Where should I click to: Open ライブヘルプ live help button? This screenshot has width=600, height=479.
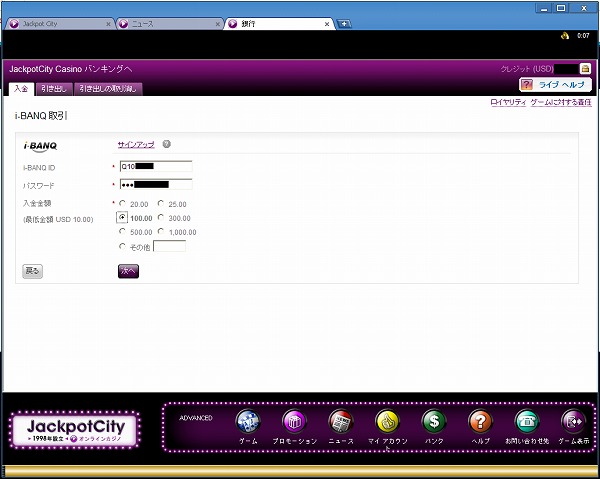[x=555, y=85]
